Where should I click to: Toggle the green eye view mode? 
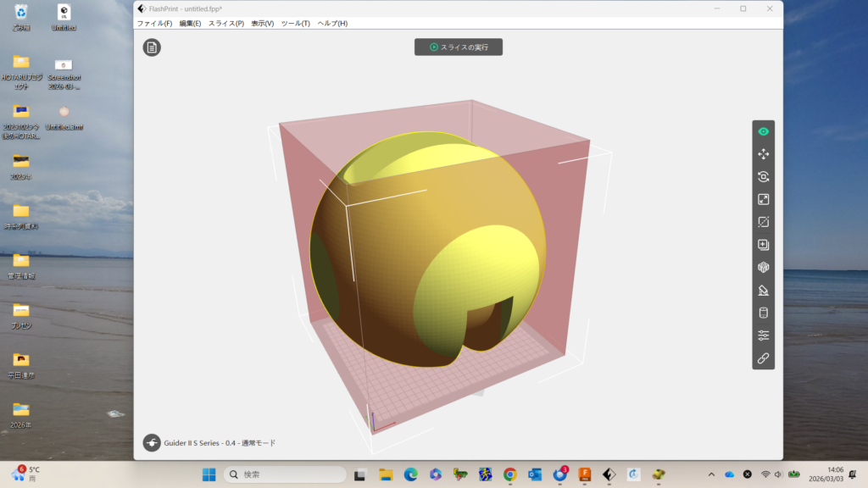pos(763,131)
